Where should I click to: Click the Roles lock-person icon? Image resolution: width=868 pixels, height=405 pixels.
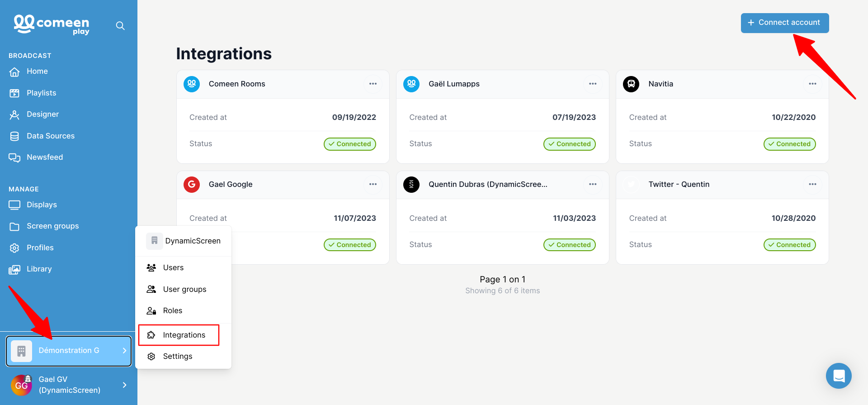pos(151,310)
